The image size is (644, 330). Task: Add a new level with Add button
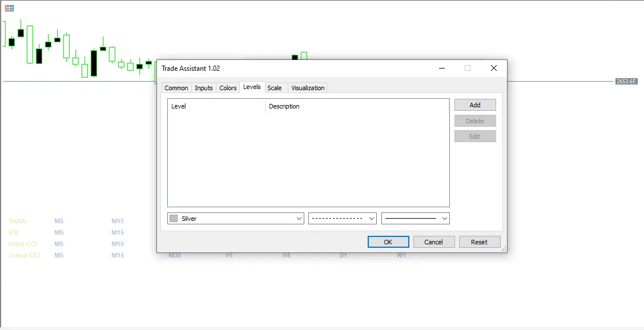(x=475, y=105)
